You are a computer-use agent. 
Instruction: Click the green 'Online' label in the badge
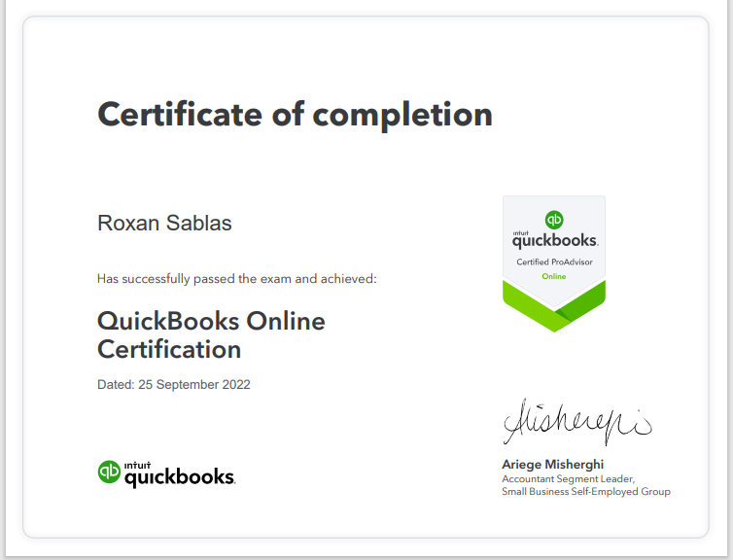coord(554,276)
